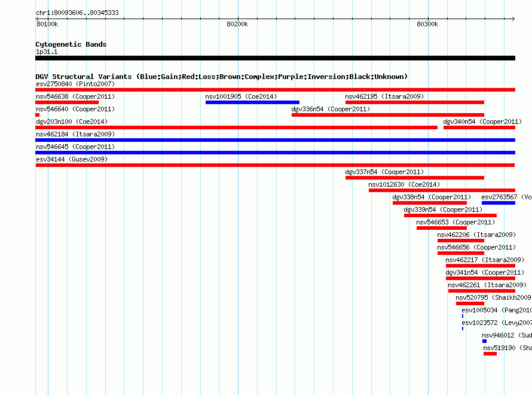This screenshot has width=532, height=395.
Task: Click the DGV Structural Variants track title
Action: pyautogui.click(x=222, y=77)
